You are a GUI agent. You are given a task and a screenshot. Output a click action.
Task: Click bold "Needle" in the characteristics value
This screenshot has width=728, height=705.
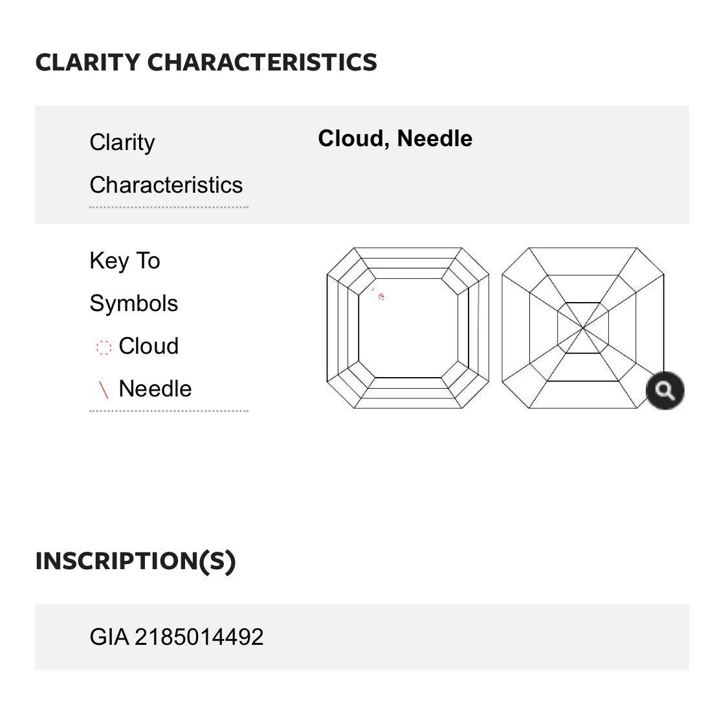(435, 138)
